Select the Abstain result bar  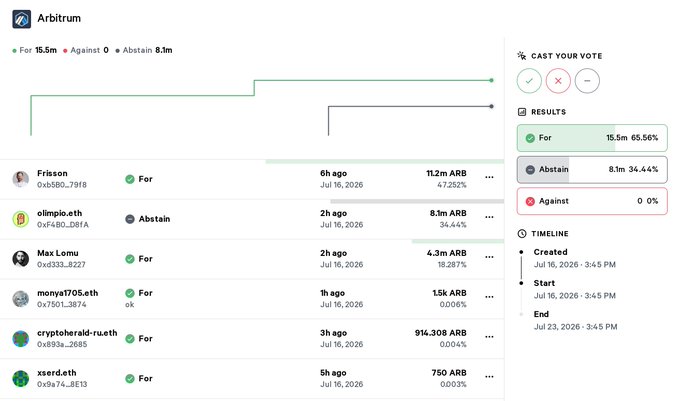[x=592, y=170]
